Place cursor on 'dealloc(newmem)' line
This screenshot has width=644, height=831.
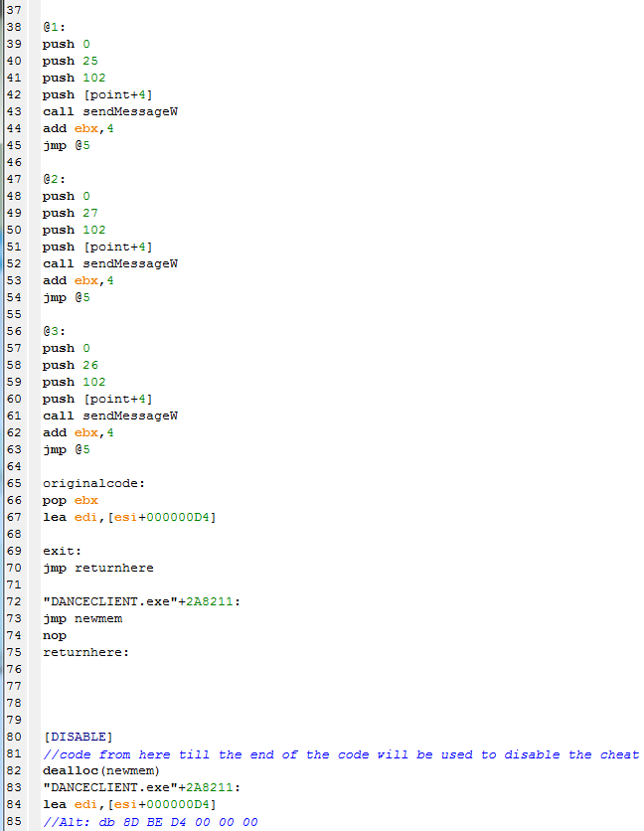tap(101, 771)
